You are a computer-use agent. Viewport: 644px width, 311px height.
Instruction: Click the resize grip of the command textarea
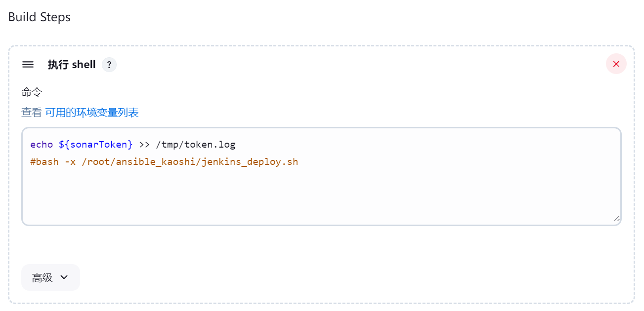tap(616, 218)
